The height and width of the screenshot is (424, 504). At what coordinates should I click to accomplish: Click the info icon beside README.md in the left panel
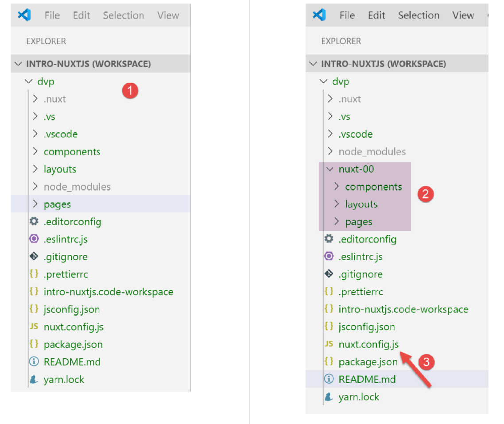pyautogui.click(x=34, y=362)
